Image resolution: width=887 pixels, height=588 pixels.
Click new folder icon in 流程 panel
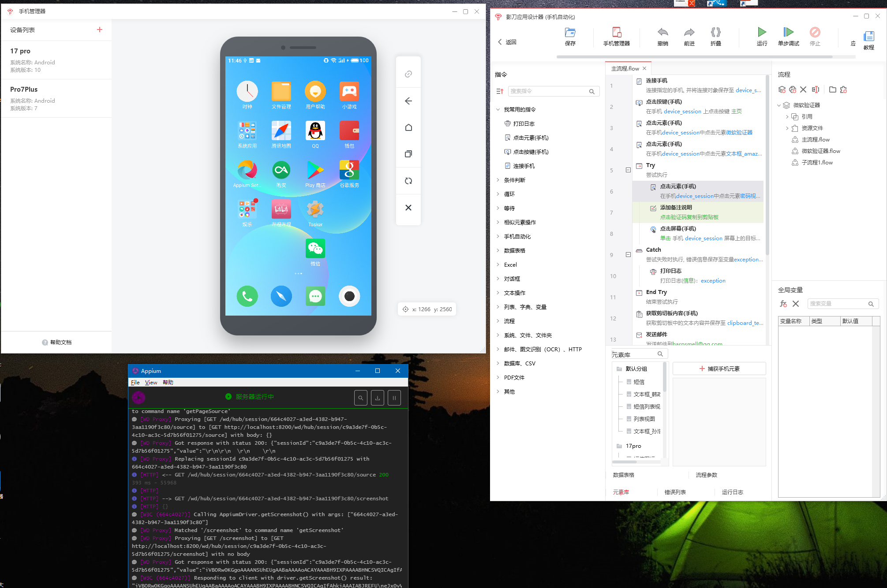832,89
